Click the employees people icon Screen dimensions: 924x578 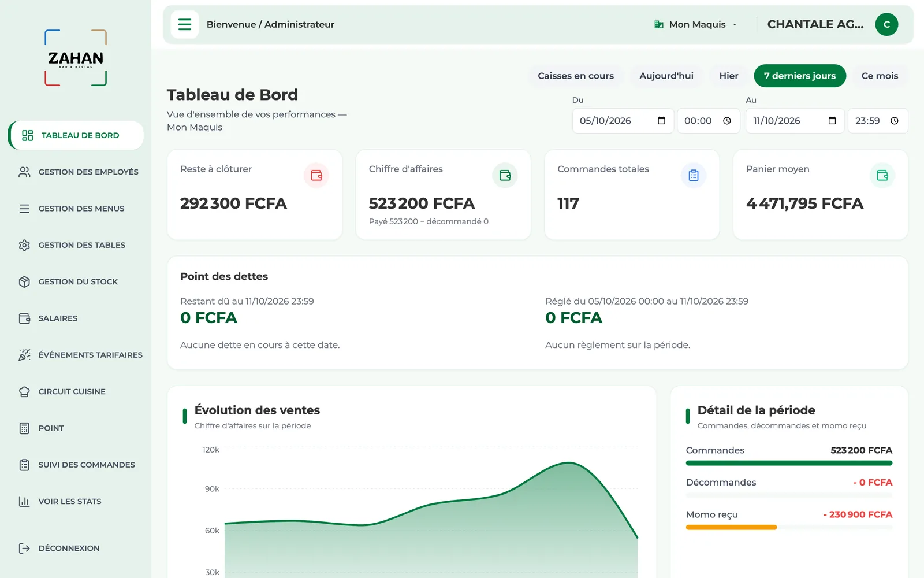pos(24,172)
